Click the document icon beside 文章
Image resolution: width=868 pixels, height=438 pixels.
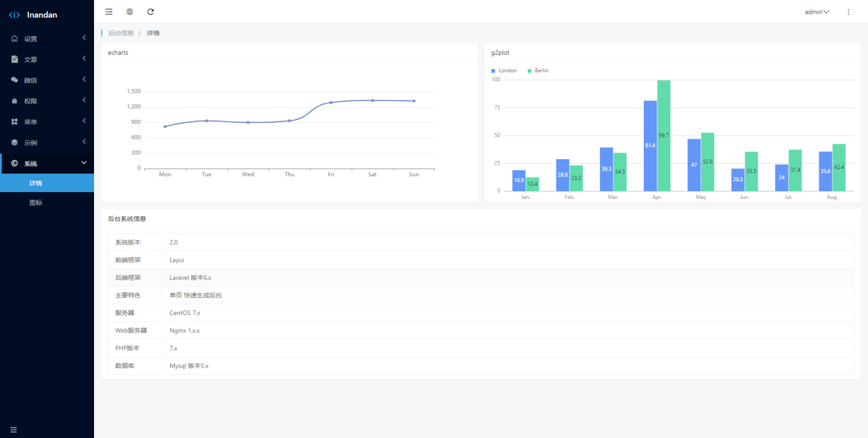(x=14, y=59)
